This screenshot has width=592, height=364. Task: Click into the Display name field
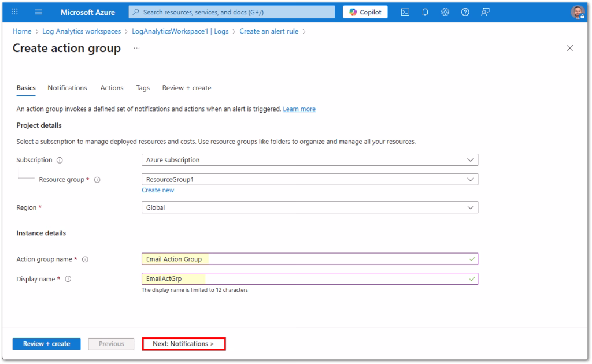click(x=309, y=279)
